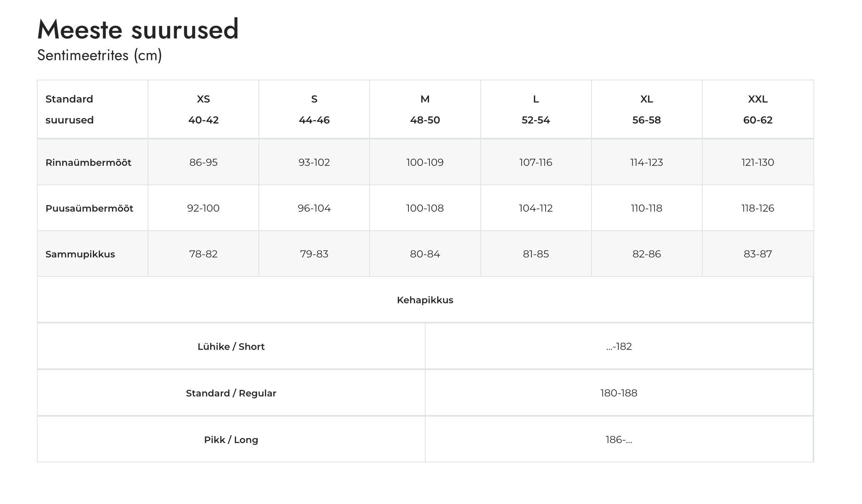The image size is (862, 504).
Task: Click the "Sentimeetrites (cm)" subtitle
Action: coord(99,56)
